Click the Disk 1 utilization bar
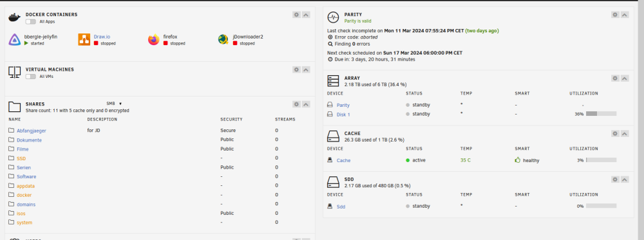Image resolution: width=644 pixels, height=240 pixels. tap(601, 114)
